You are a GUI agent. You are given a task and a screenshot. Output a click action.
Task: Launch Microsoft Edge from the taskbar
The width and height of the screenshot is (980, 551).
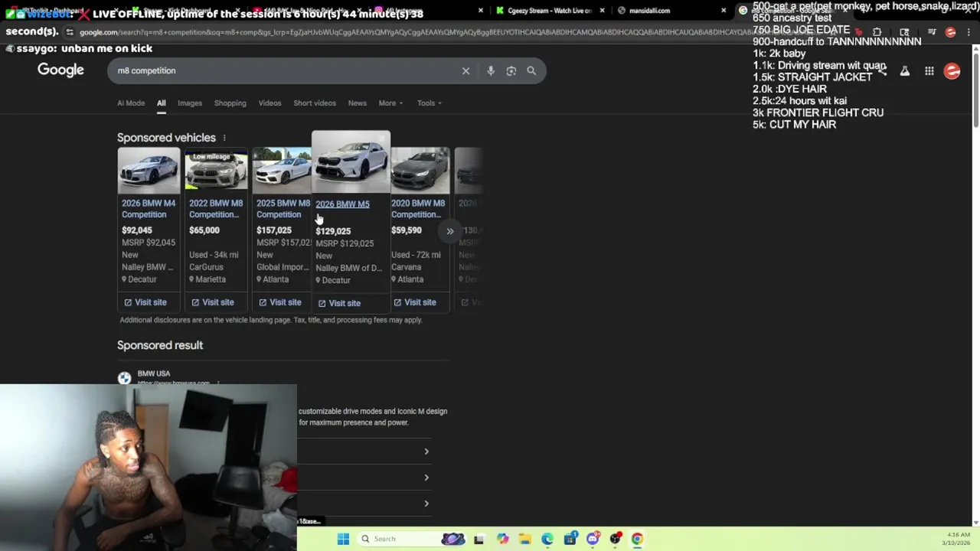(547, 539)
